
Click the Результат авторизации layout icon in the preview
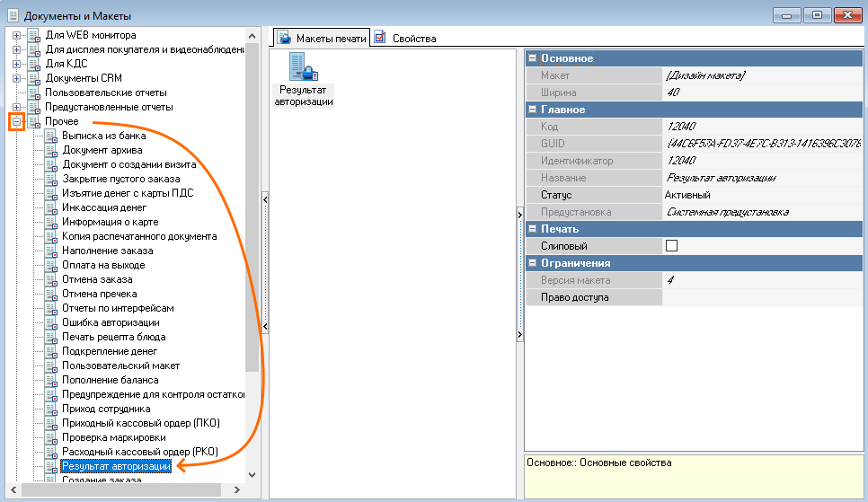[x=303, y=67]
